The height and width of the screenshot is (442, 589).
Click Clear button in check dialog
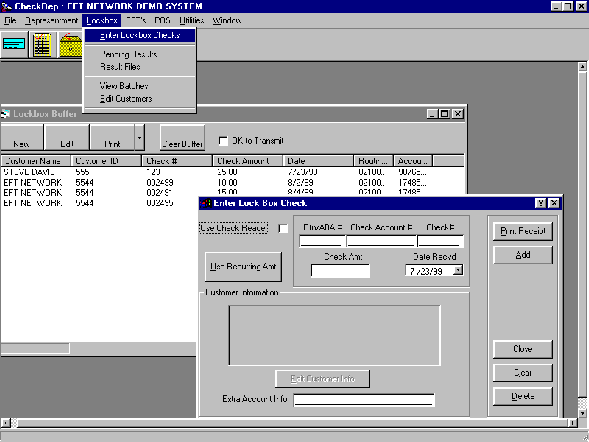pos(523,373)
